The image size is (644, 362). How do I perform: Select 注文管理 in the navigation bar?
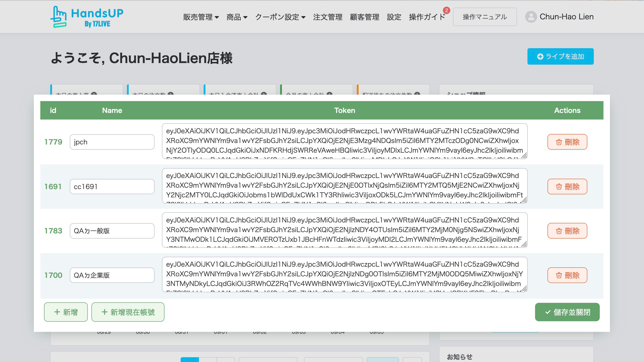pos(328,17)
